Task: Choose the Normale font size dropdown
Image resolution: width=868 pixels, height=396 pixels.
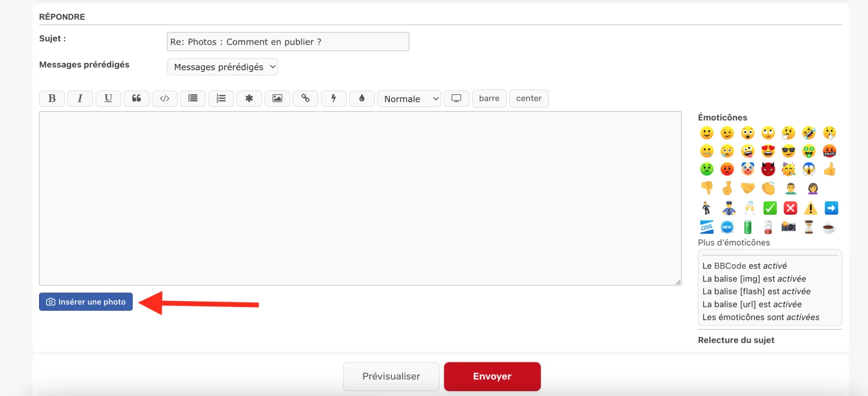Action: [x=409, y=99]
